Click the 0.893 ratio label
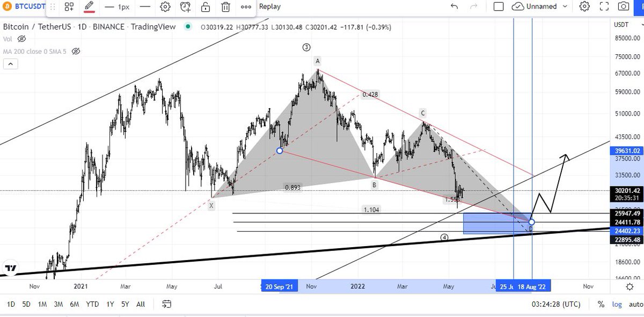The height and width of the screenshot is (317, 644). pos(292,187)
